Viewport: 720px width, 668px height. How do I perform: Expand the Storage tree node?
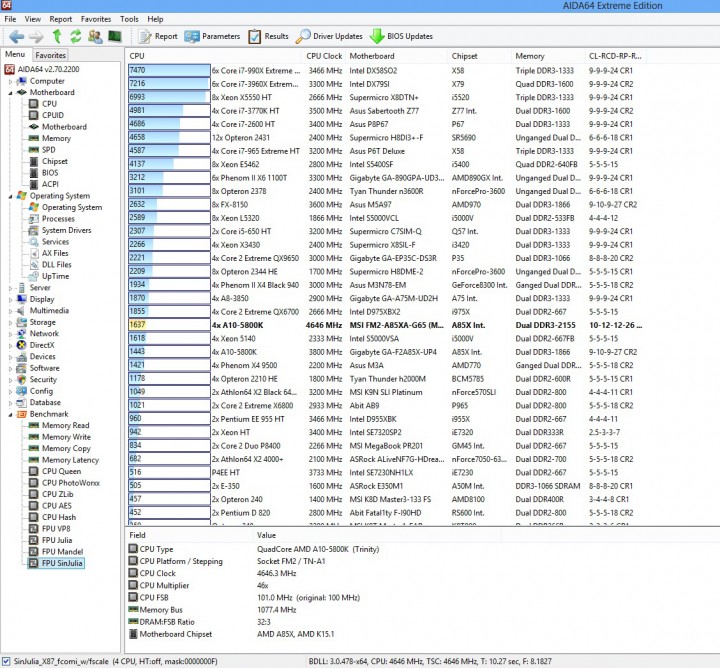(11, 322)
